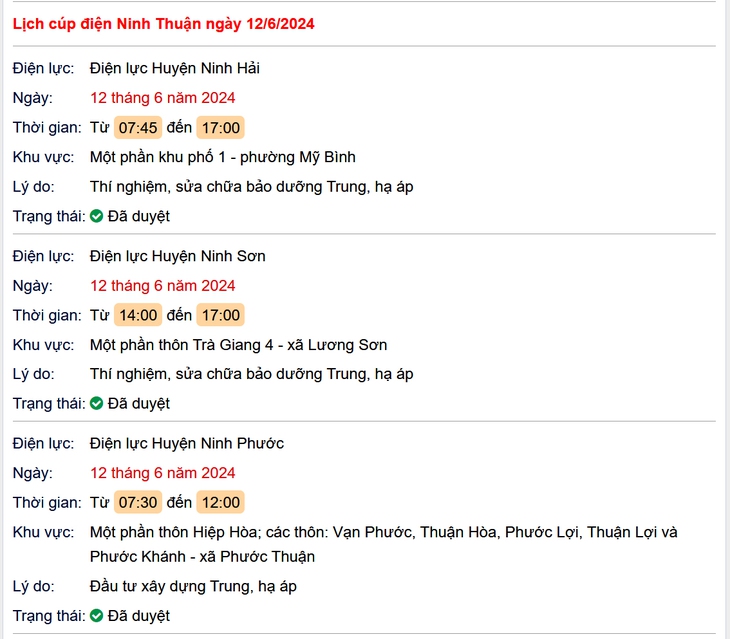Viewport: 730px width, 639px height.
Task: Click the green check icon for Ninh Hải status
Action: pos(96,216)
